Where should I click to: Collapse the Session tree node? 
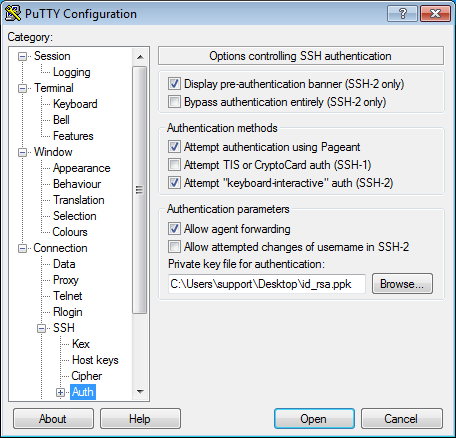click(22, 56)
